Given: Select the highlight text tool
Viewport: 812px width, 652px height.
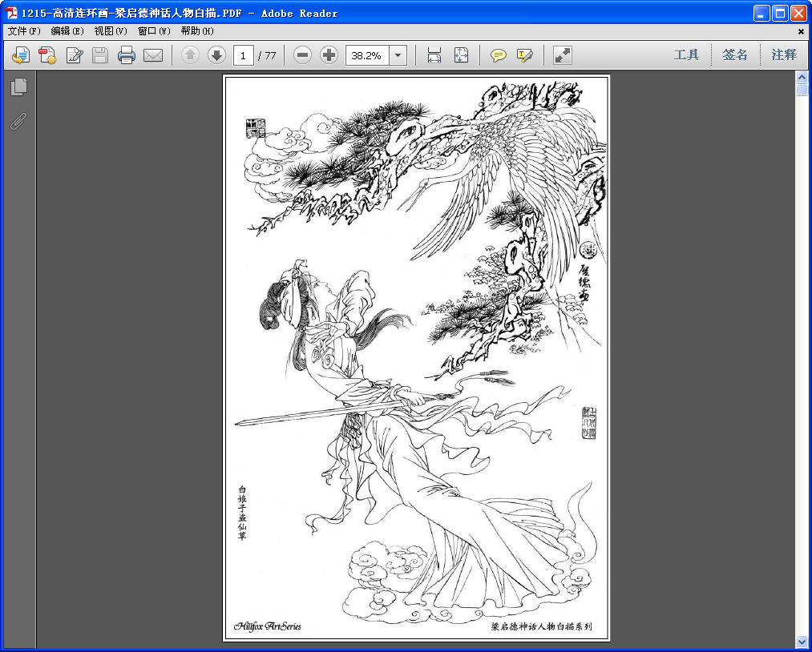Looking at the screenshot, I should tap(524, 54).
